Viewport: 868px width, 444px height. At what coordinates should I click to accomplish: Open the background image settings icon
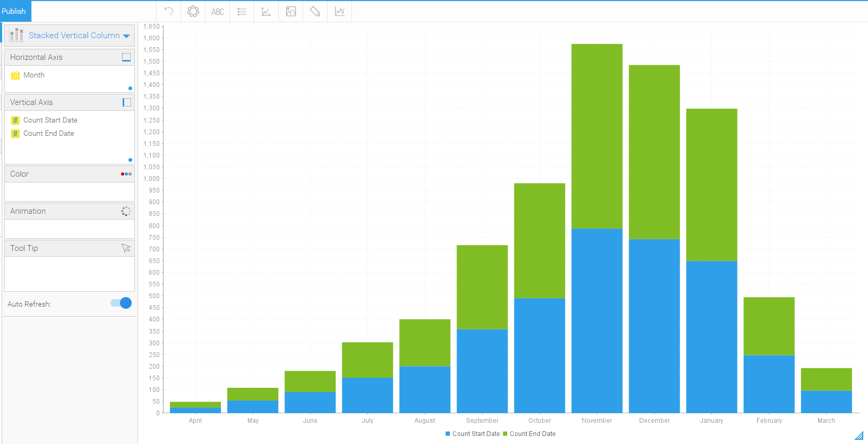[291, 12]
